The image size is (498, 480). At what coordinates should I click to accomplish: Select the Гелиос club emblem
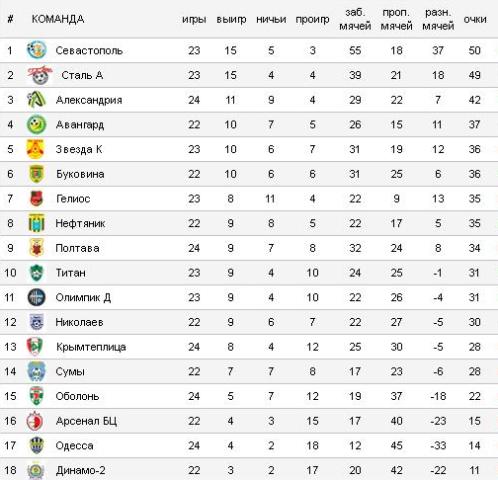(36, 199)
